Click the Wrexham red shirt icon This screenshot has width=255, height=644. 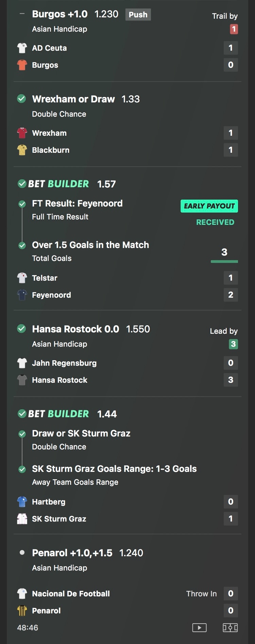click(22, 133)
